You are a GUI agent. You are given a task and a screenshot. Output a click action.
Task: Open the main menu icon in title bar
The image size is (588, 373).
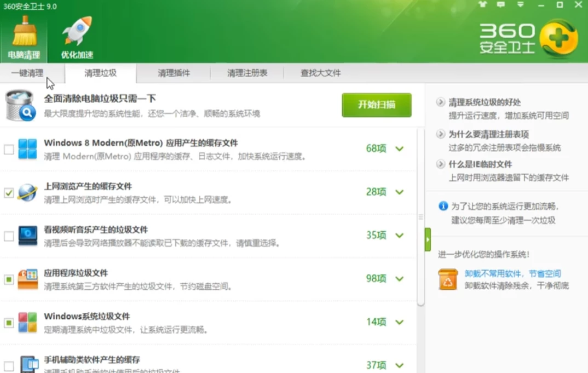[x=520, y=4]
